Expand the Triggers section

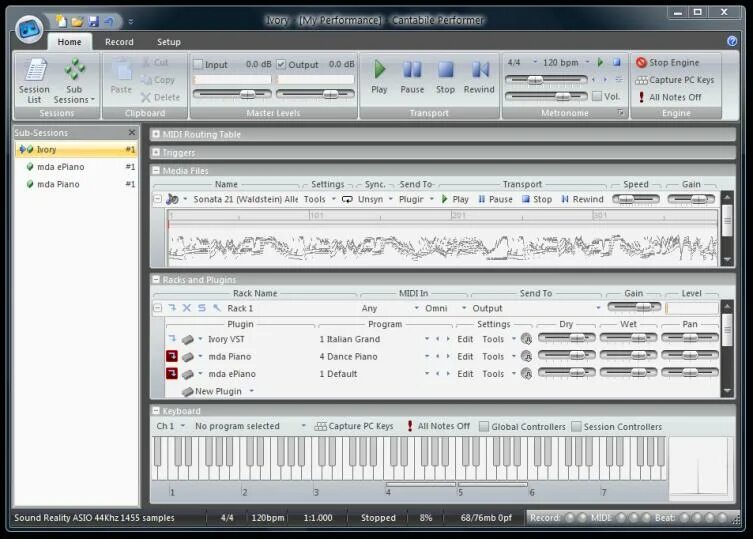[x=156, y=152]
